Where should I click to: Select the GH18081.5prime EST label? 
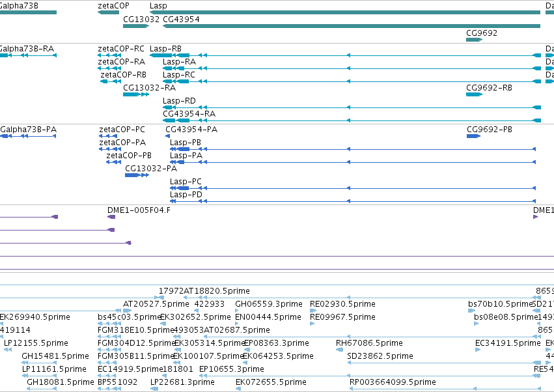61,382
